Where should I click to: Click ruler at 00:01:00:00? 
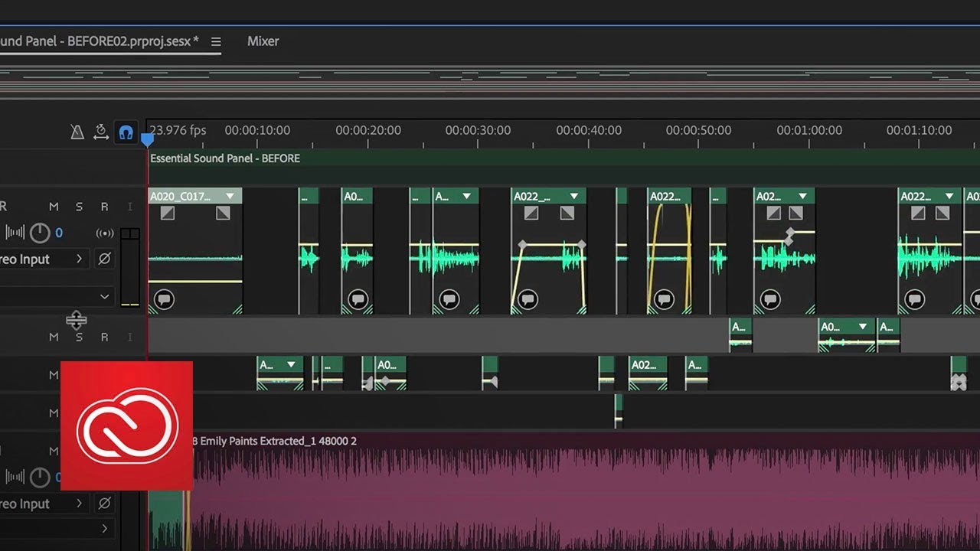point(809,130)
